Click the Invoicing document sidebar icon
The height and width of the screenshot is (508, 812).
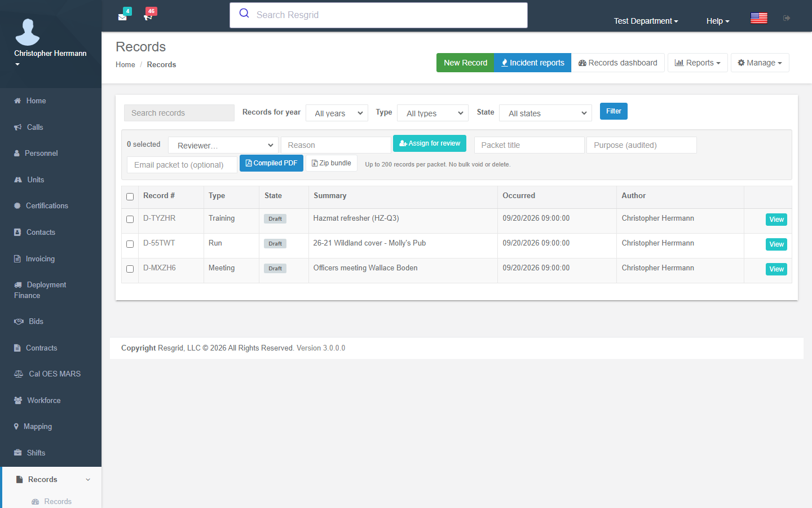point(17,259)
